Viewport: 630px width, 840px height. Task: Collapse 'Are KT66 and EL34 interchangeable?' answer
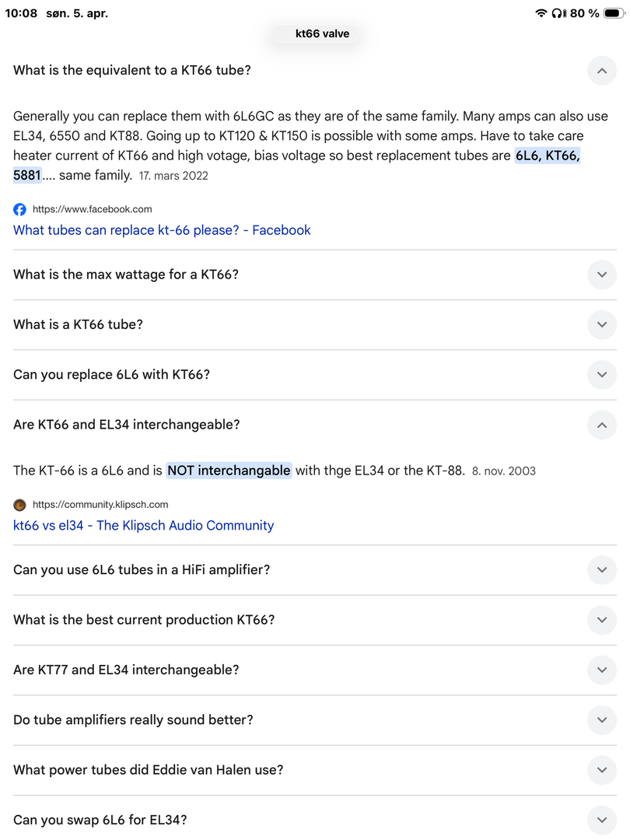tap(601, 425)
